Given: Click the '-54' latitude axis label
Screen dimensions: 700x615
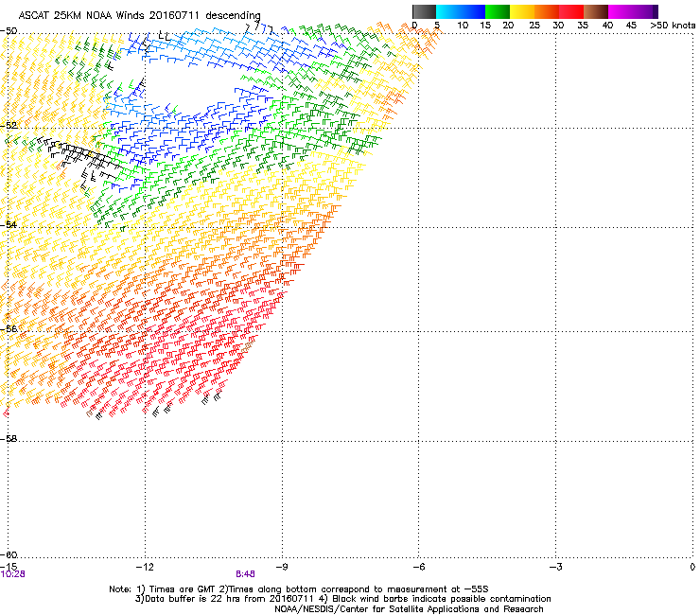Looking at the screenshot, I should tap(9, 224).
